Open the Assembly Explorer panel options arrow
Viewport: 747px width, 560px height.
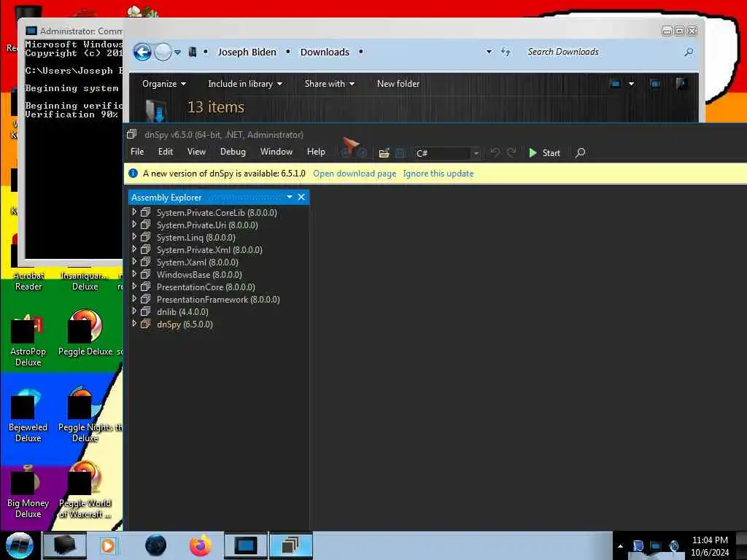click(289, 197)
